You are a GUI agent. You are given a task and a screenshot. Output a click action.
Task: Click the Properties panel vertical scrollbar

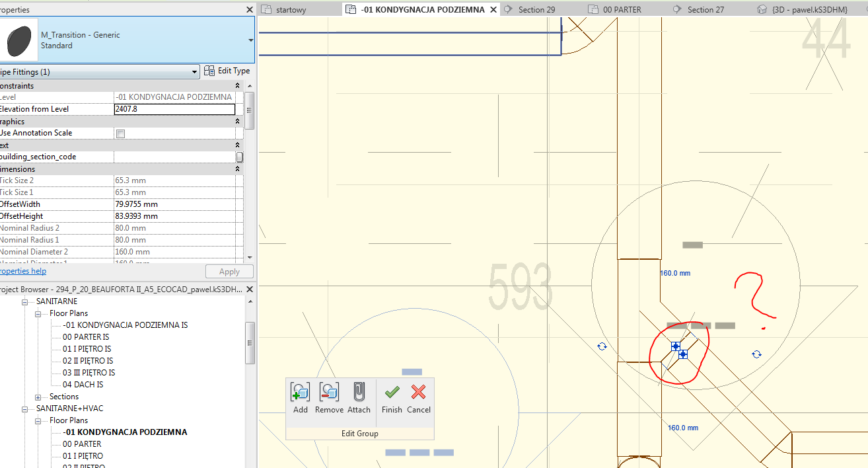click(249, 109)
